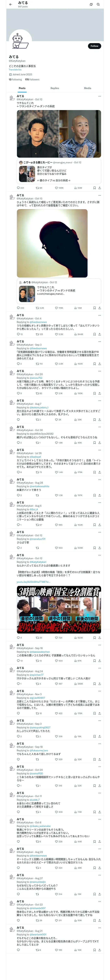Viewport: 110px width, 980px height.
Task: Switch to the Replies tab
Action: coord(55,88)
